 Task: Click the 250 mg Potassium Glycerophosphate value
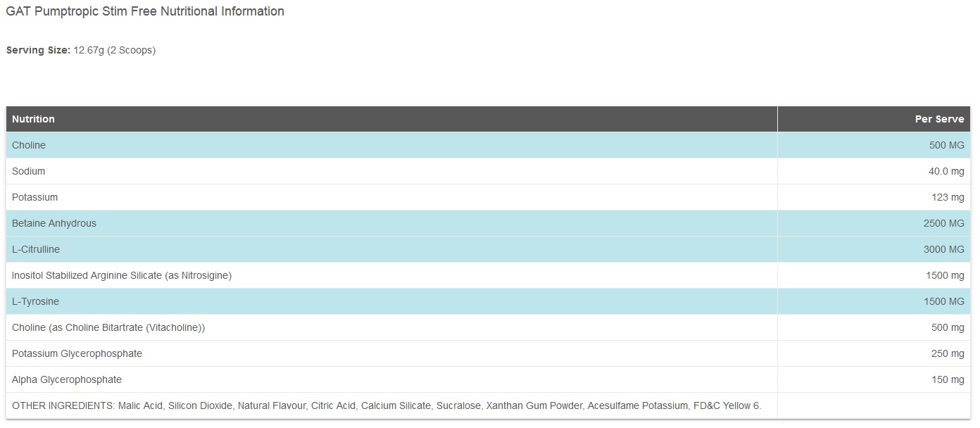[948, 353]
